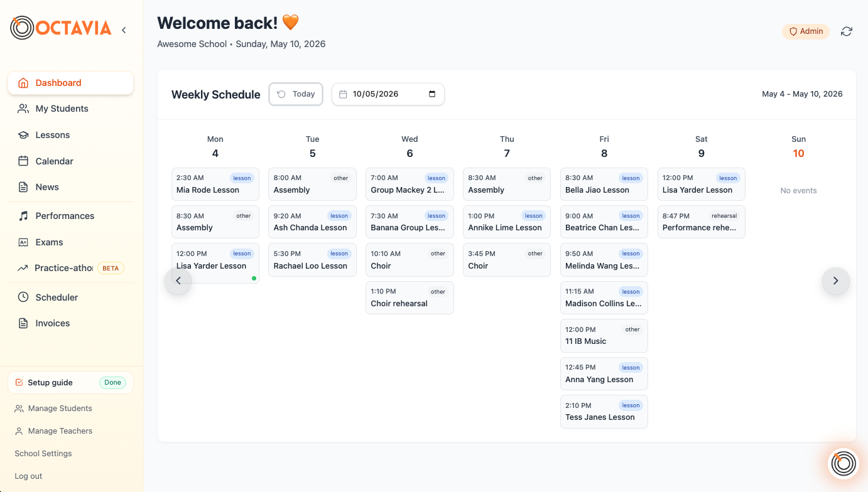Open the Octavia chat bubble icon
The width and height of the screenshot is (868, 492).
point(843,464)
